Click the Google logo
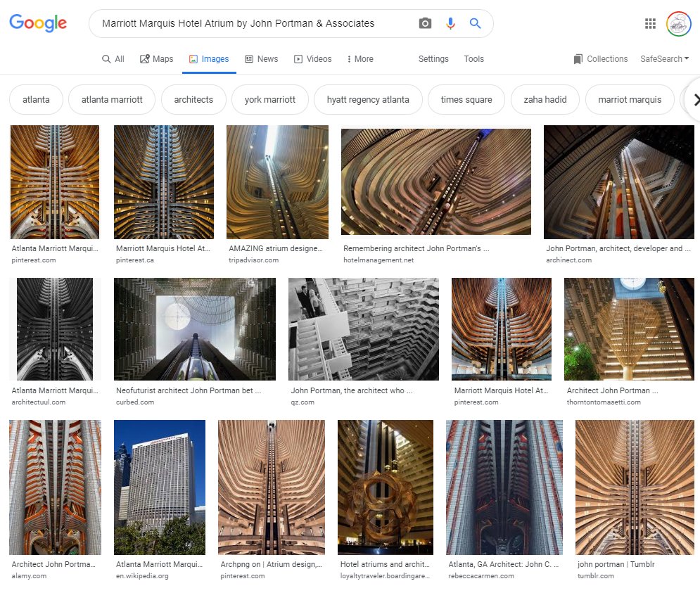 pos(38,23)
